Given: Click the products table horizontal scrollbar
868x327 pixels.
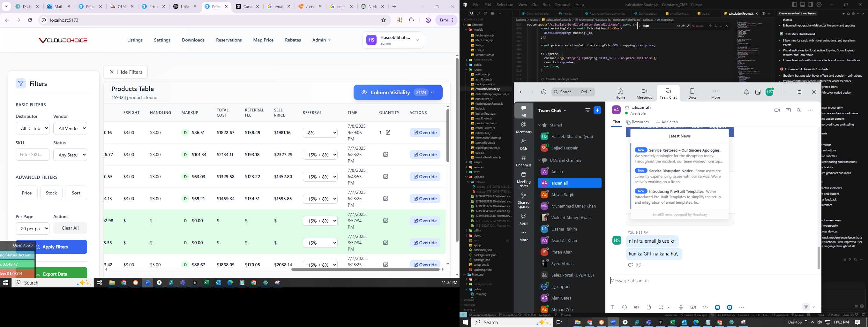Looking at the screenshot, I should click(365, 269).
